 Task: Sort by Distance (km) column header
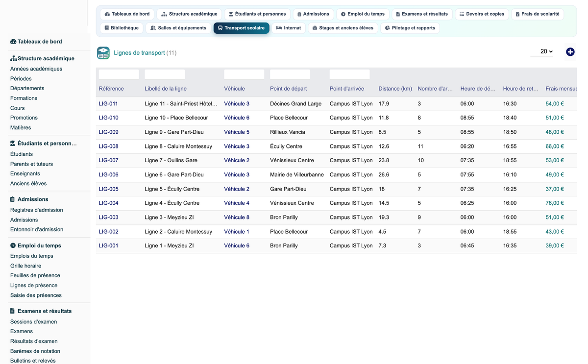pos(395,89)
